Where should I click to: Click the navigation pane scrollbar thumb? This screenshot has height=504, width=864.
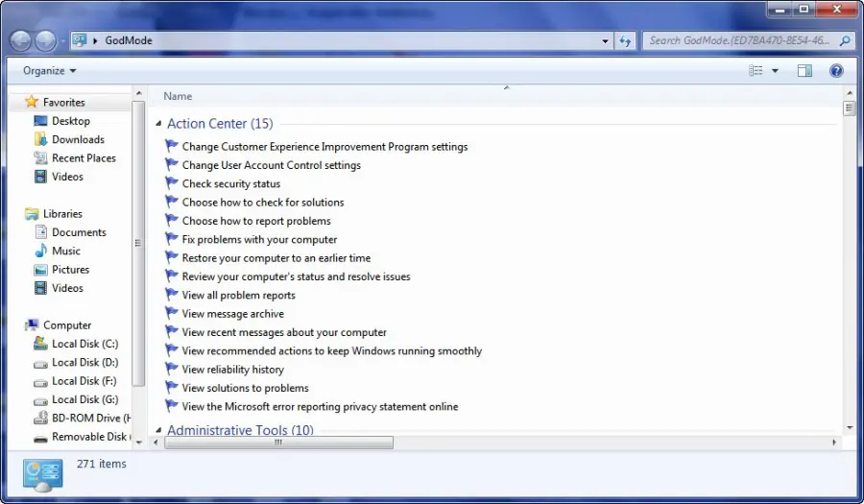[138, 243]
